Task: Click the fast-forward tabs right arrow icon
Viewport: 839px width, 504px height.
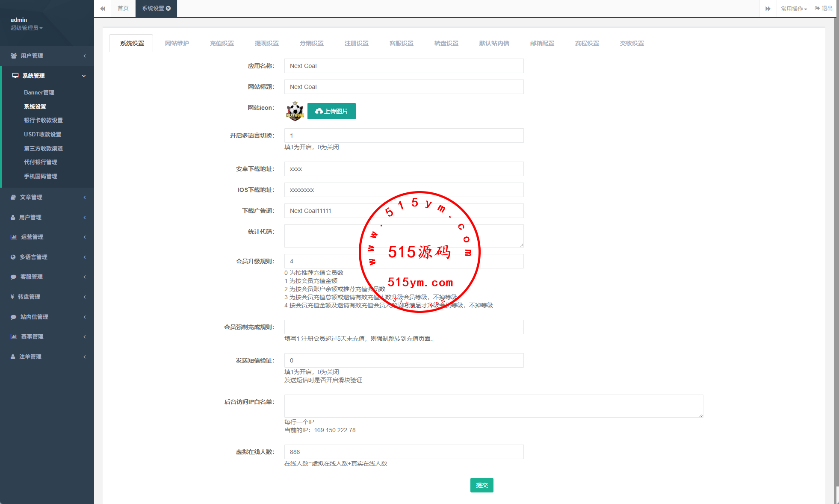Action: [x=768, y=9]
